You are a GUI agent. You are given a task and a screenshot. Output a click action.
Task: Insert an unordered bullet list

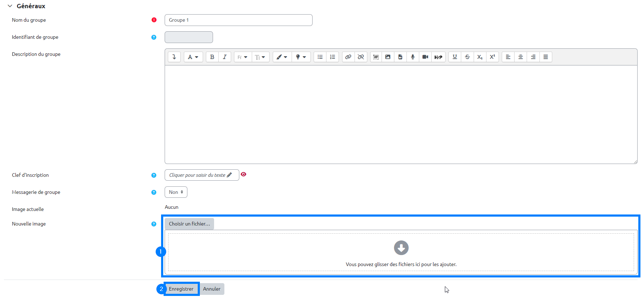tap(320, 57)
